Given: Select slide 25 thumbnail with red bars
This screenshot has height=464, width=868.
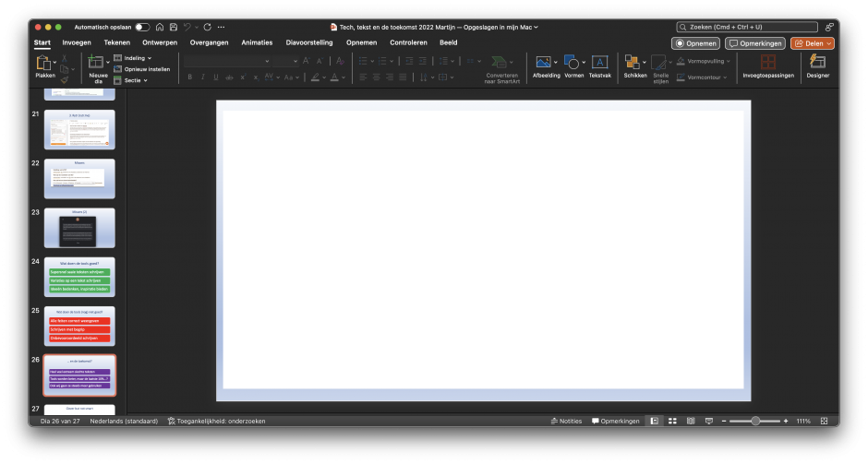Looking at the screenshot, I should tap(79, 327).
